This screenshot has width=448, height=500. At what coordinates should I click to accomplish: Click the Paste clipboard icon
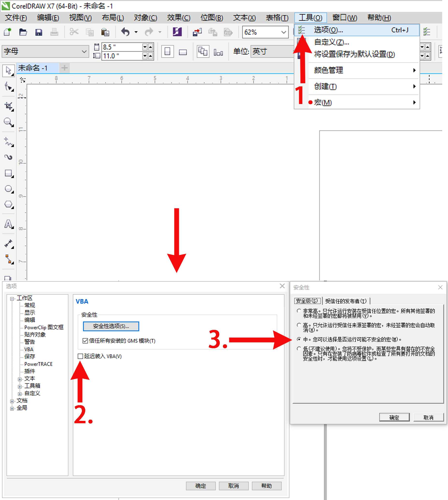(x=105, y=32)
